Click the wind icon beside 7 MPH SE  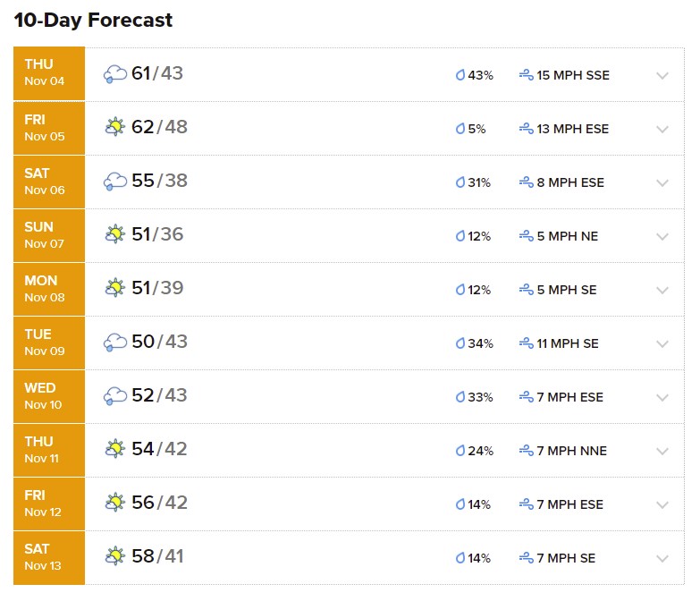[527, 558]
